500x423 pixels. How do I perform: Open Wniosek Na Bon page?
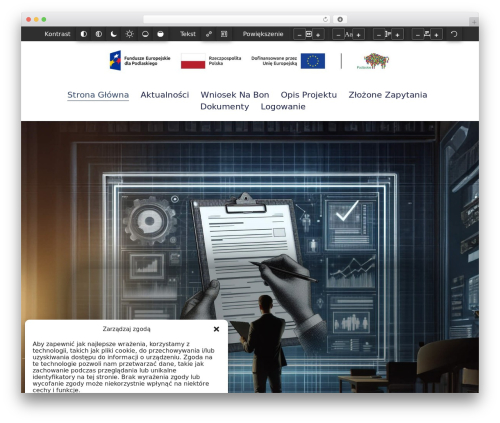pyautogui.click(x=235, y=95)
